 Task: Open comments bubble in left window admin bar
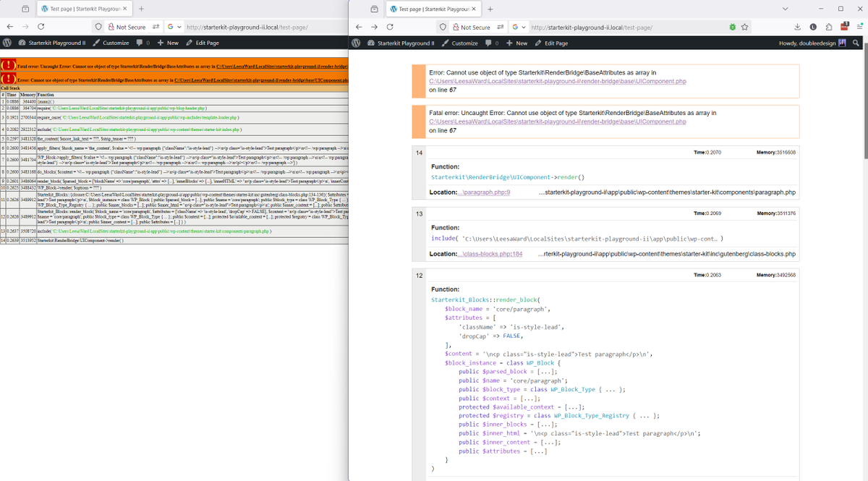[142, 43]
